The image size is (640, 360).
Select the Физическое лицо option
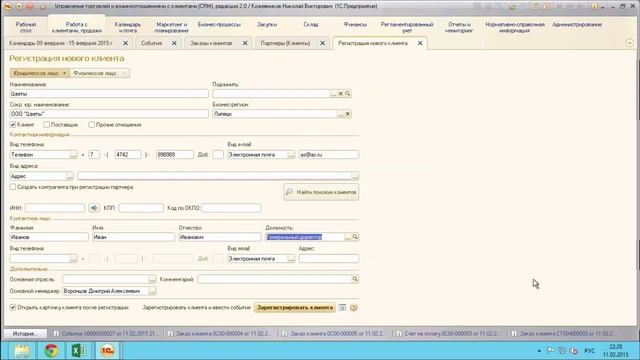(100, 73)
